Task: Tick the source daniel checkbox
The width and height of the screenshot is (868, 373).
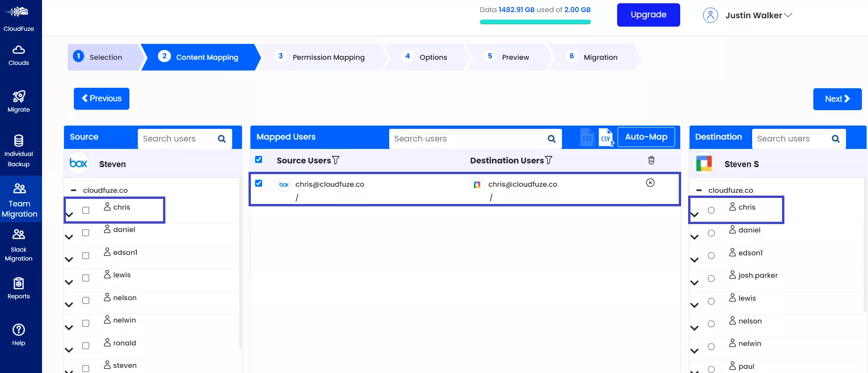Action: (x=86, y=233)
